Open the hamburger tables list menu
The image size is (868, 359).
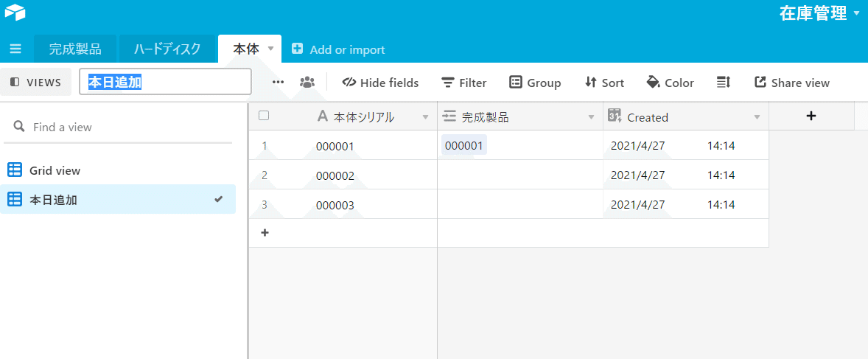pos(15,49)
